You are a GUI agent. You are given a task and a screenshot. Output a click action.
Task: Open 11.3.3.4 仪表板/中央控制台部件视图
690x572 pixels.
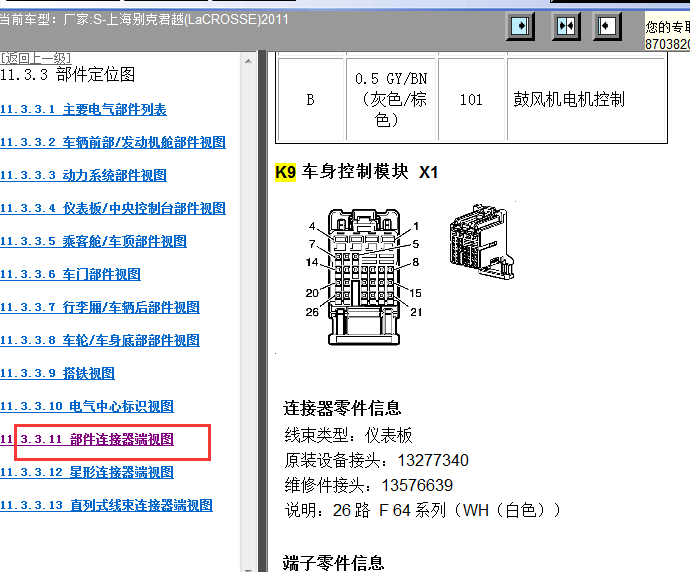[113, 209]
